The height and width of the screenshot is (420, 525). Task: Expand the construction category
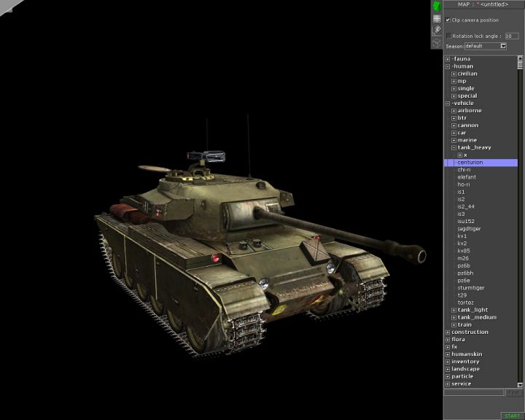pos(448,332)
